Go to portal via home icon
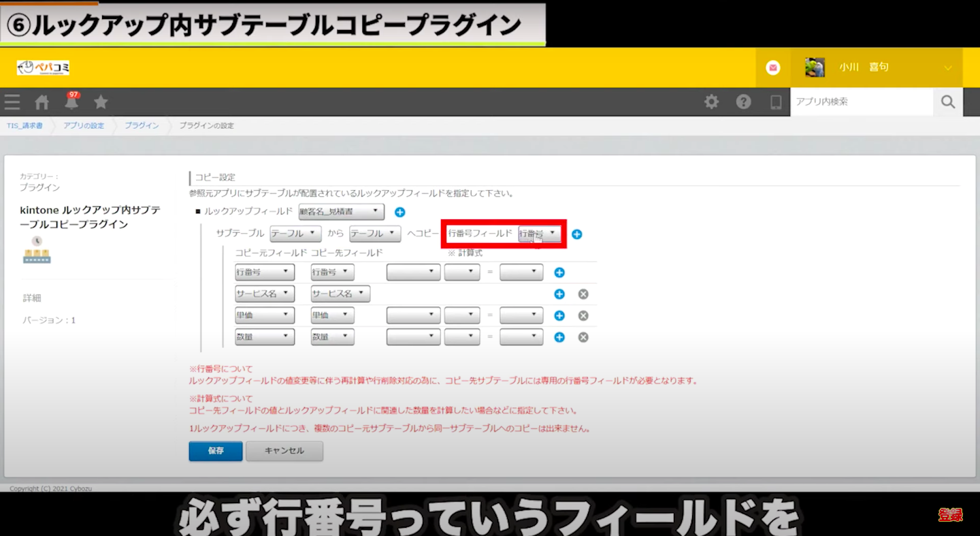Viewport: 980px width, 536px height. tap(42, 102)
